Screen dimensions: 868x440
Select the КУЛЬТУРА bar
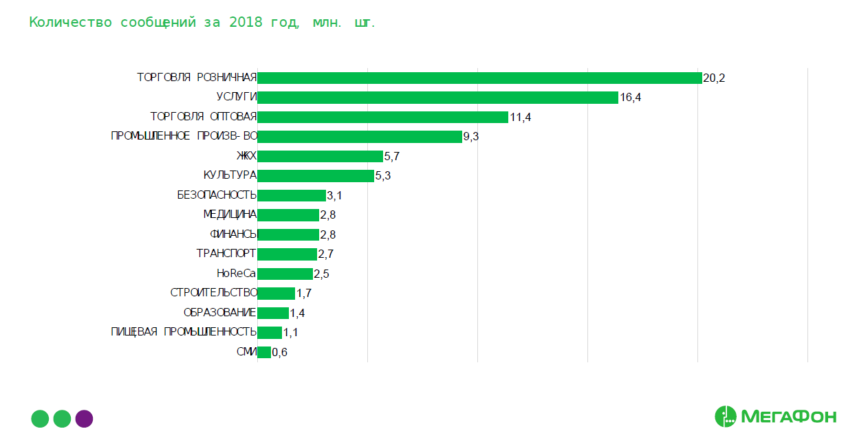pos(316,176)
